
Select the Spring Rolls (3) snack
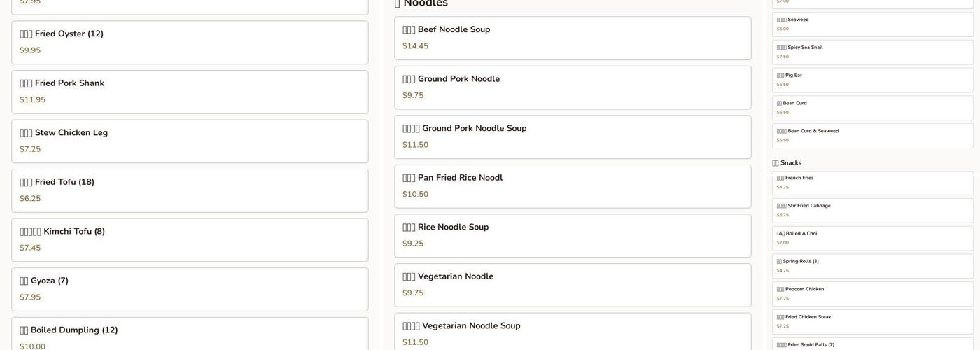point(872,266)
